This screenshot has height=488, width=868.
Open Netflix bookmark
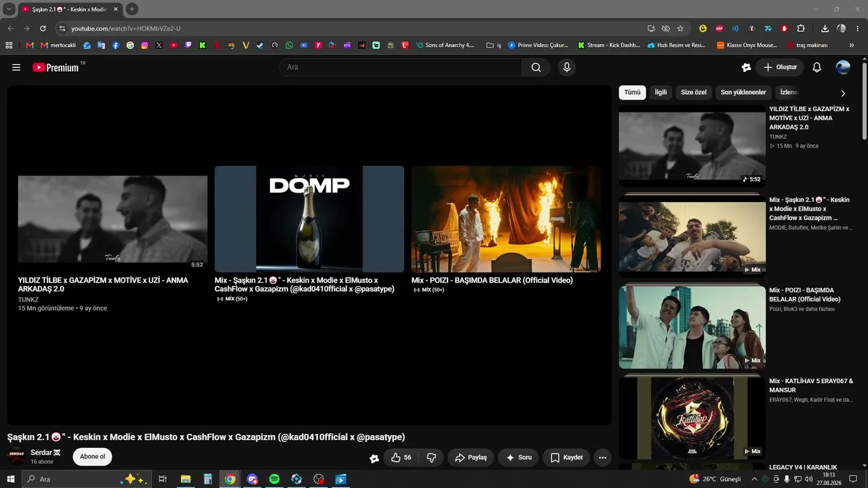click(217, 45)
